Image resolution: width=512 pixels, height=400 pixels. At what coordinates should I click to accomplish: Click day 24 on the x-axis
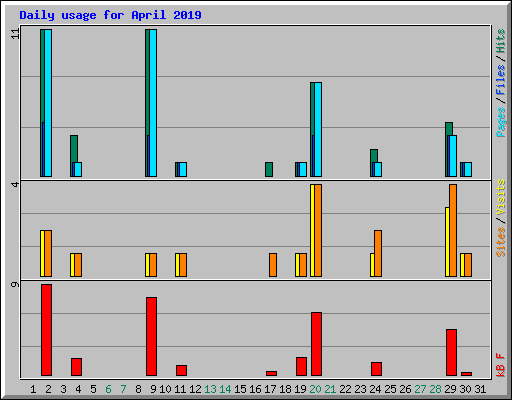[375, 389]
